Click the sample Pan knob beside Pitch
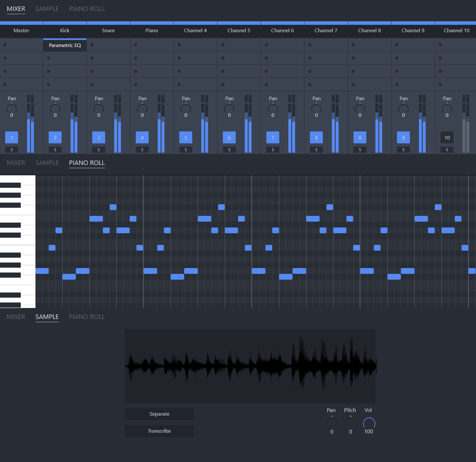 332,422
